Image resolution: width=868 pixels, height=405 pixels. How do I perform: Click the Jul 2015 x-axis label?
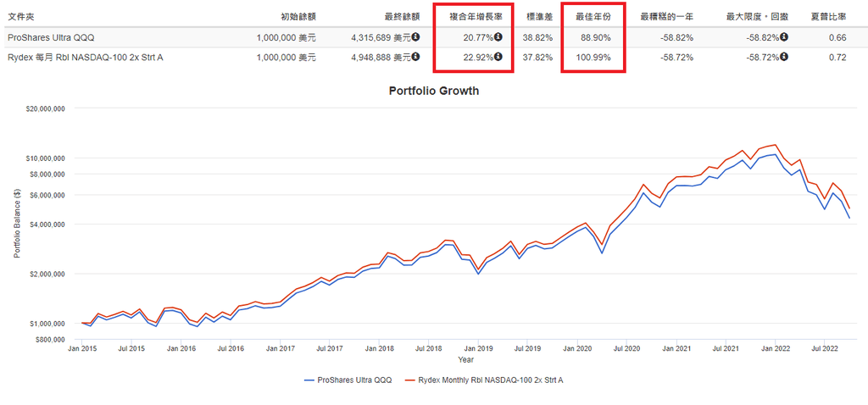(x=131, y=349)
